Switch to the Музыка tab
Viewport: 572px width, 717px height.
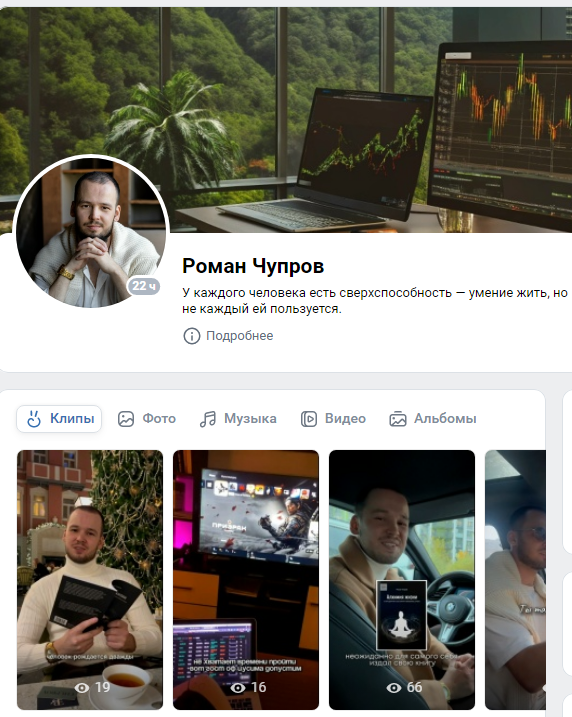tap(238, 418)
